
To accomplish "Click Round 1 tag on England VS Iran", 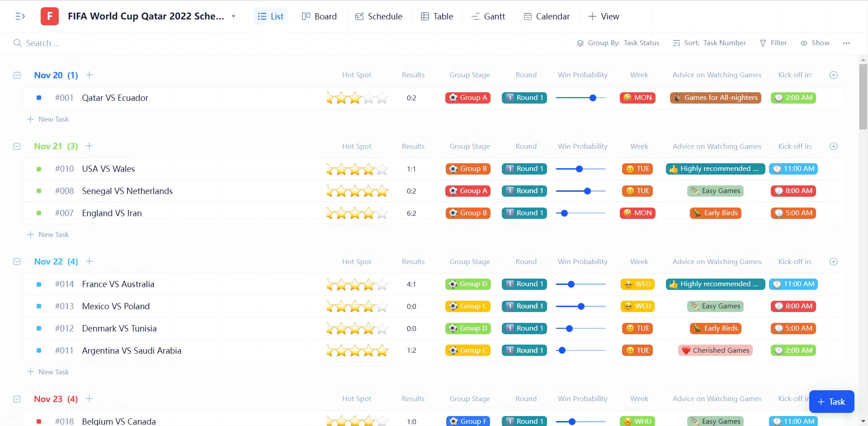I will tap(524, 213).
